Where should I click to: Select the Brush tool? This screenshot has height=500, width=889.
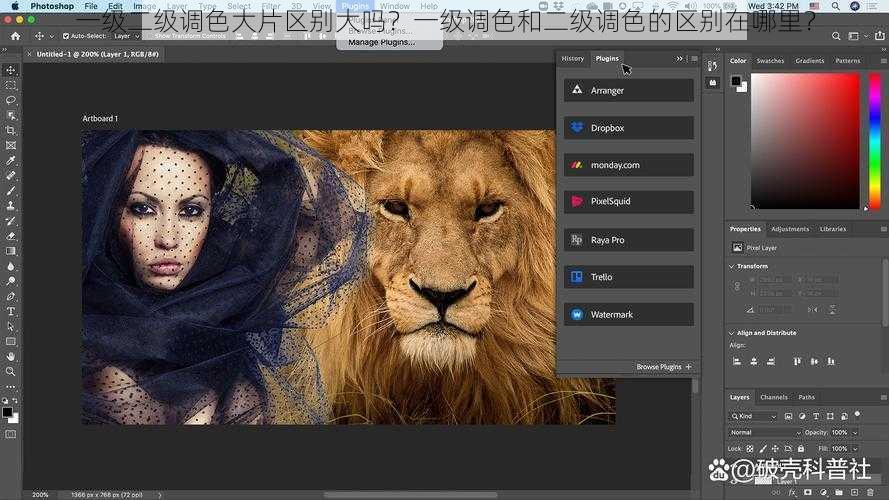pyautogui.click(x=11, y=190)
